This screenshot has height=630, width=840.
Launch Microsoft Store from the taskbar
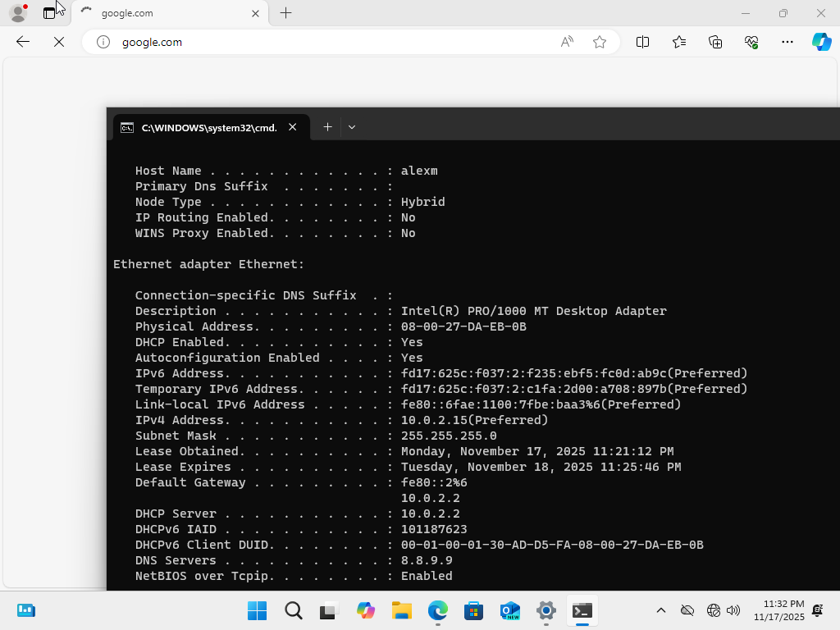click(x=473, y=610)
